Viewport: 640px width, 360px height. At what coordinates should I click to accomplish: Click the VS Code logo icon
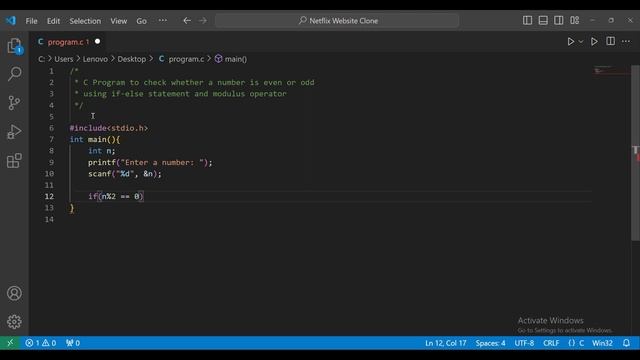(x=11, y=20)
